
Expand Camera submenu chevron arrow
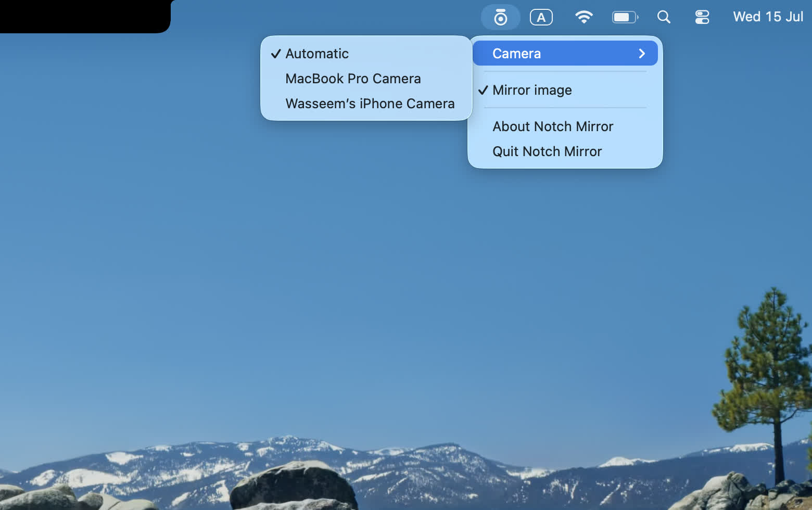pos(642,53)
